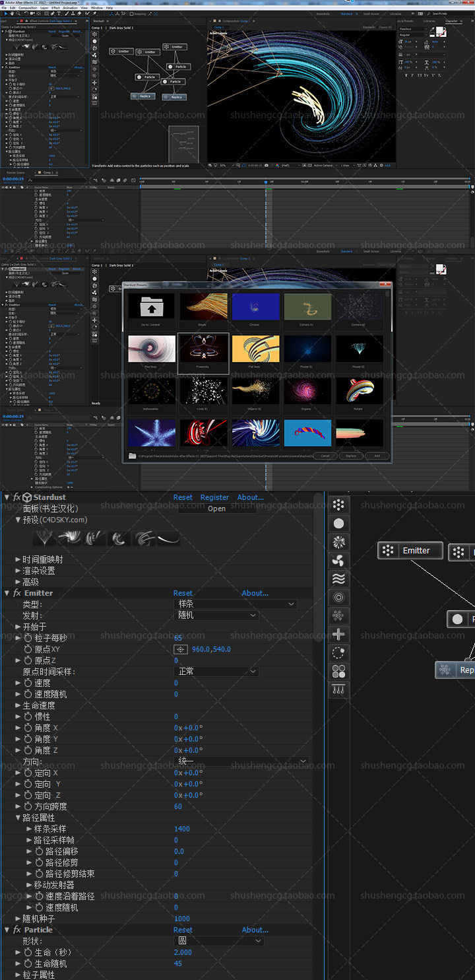Click About link in enlarged Emitter header
Image resolution: width=475 pixels, height=980 pixels.
pos(255,593)
